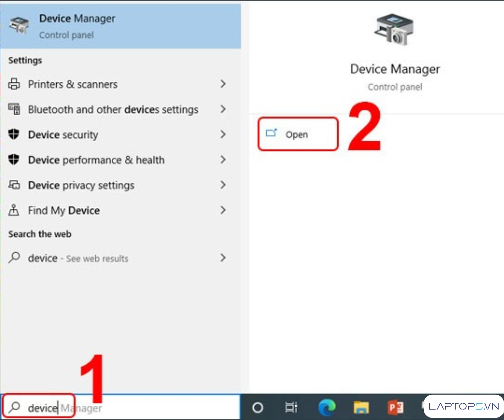Click the Find My Device person icon
The height and width of the screenshot is (420, 504).
click(x=14, y=210)
